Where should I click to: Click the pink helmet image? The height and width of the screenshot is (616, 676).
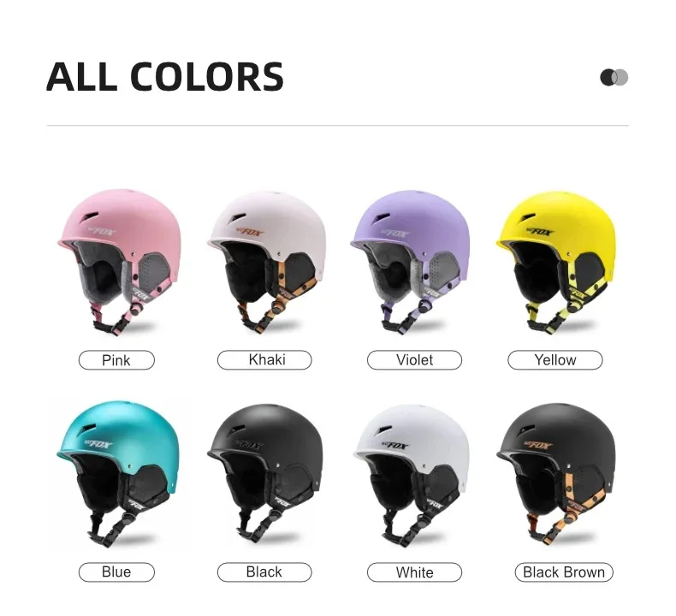point(119,262)
